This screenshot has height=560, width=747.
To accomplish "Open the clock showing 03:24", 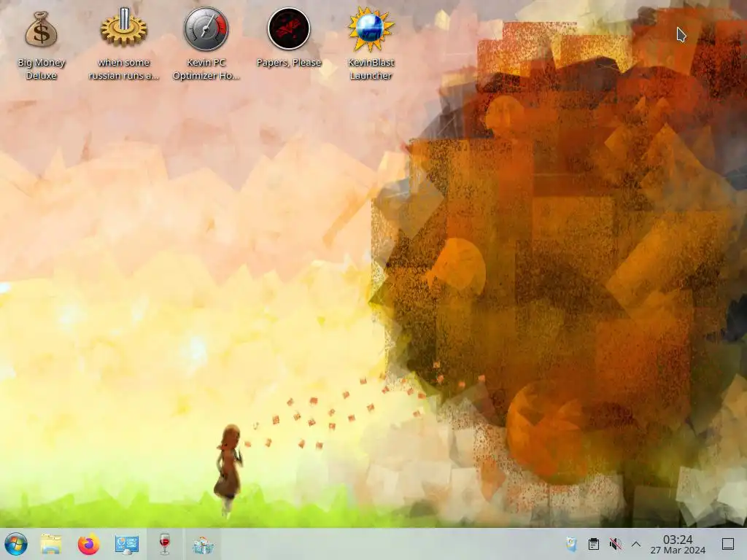I will tap(678, 540).
